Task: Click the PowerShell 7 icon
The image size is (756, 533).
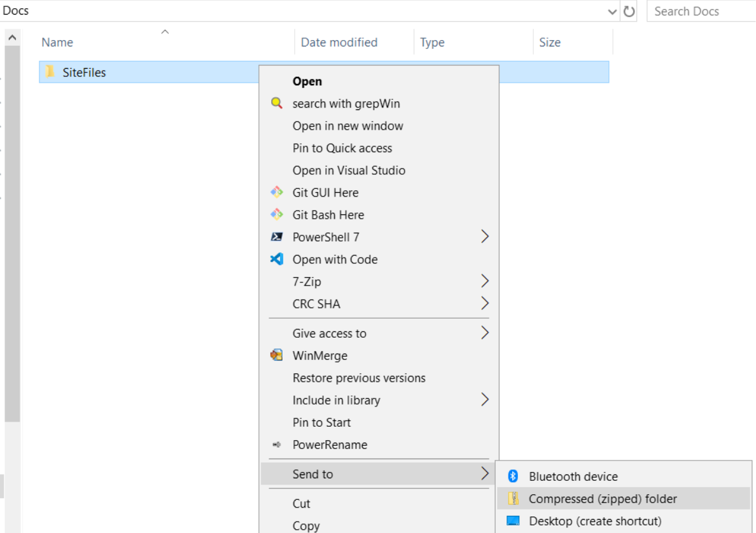Action: tap(276, 237)
